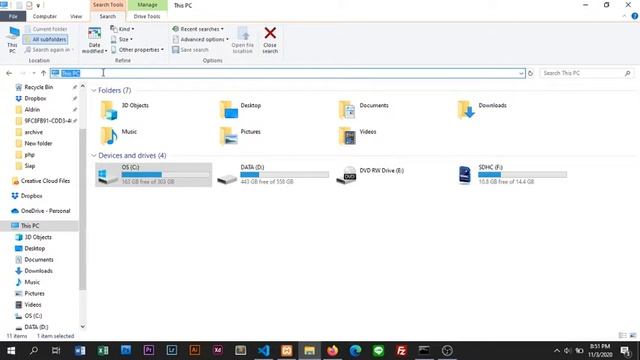Open the recent locations dropdown arrow

point(33,73)
